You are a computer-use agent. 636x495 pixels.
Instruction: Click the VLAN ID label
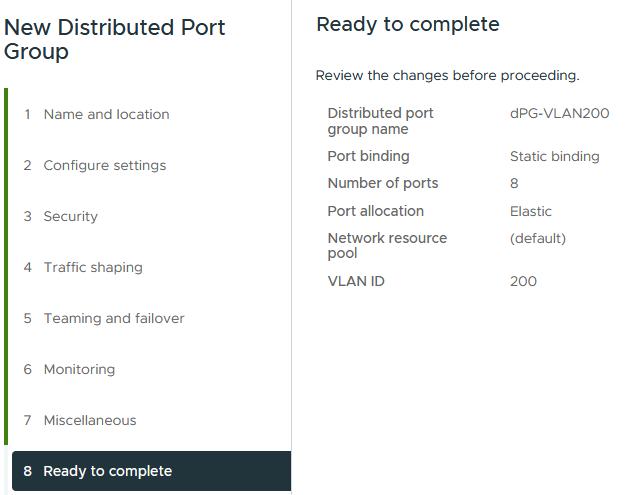pyautogui.click(x=356, y=281)
